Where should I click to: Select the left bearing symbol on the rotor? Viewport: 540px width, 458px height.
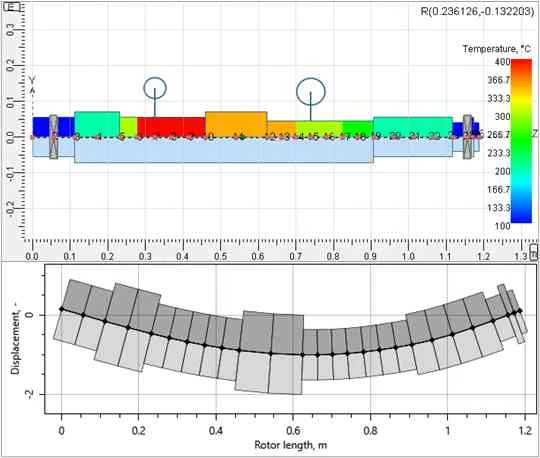click(53, 137)
